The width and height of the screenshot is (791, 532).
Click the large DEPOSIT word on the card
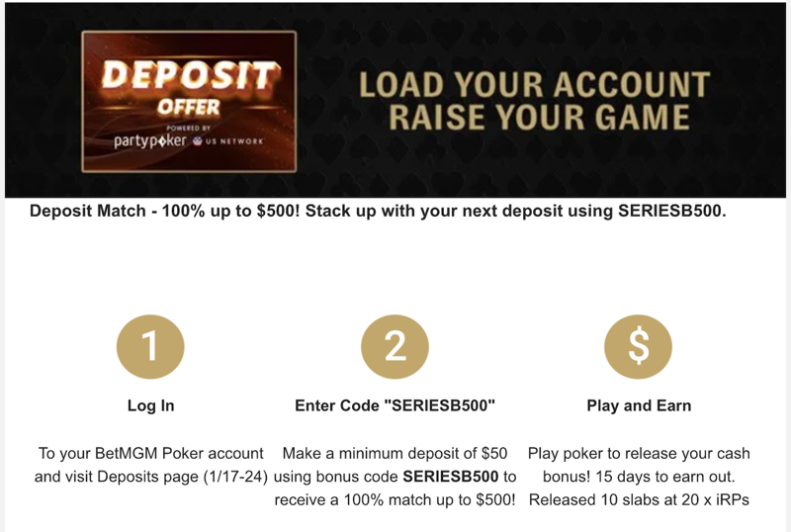188,76
